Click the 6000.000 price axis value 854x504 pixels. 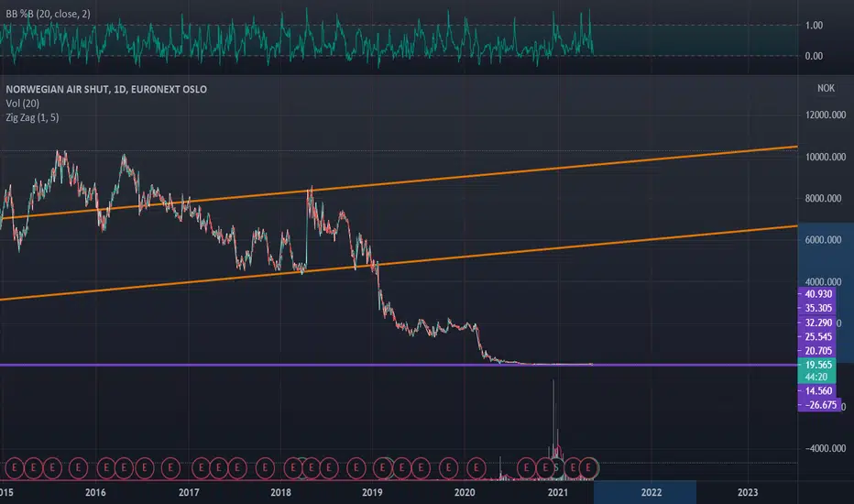[x=824, y=240]
